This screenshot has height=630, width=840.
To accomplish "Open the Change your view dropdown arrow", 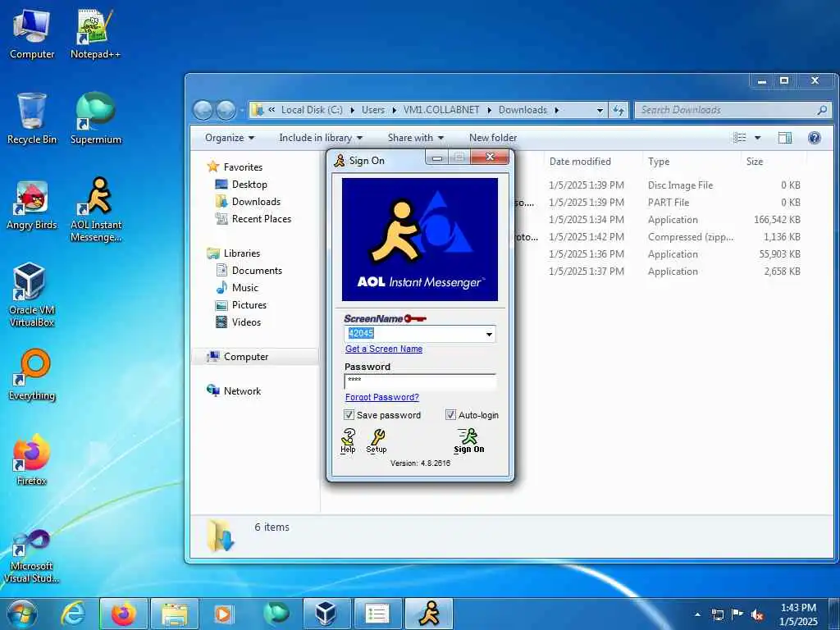I will 757,138.
